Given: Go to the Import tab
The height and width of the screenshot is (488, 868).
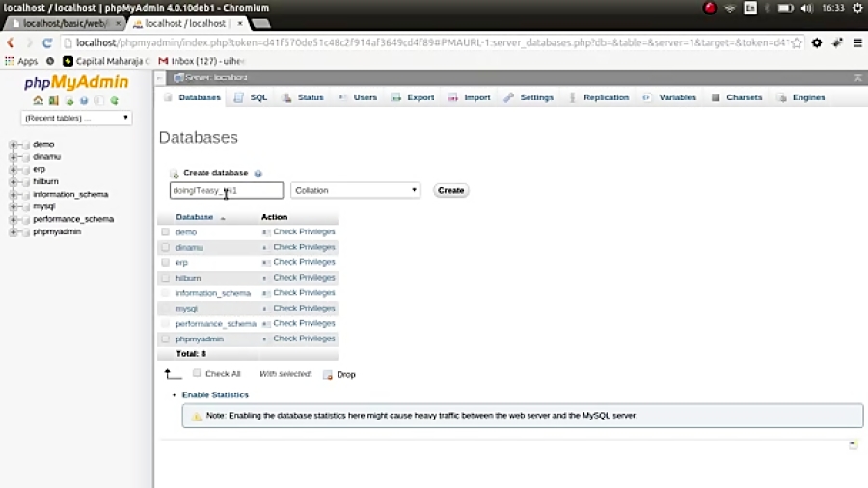Looking at the screenshot, I should pyautogui.click(x=470, y=97).
